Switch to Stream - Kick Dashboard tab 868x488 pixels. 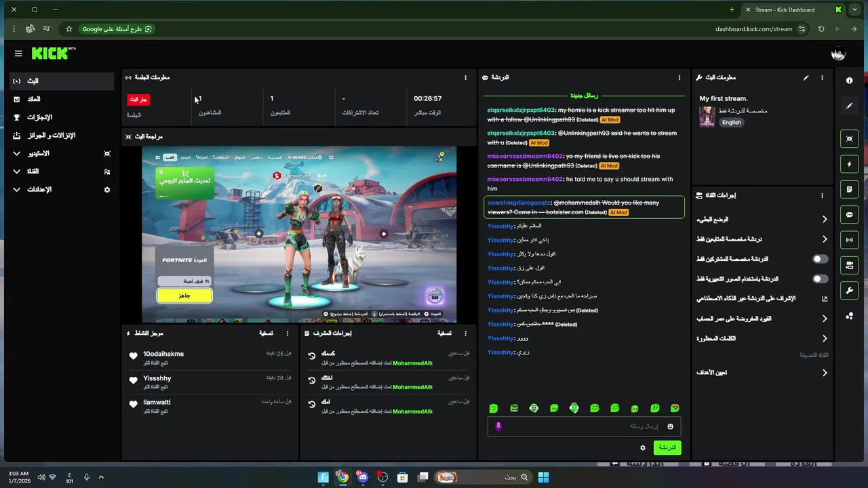click(793, 9)
